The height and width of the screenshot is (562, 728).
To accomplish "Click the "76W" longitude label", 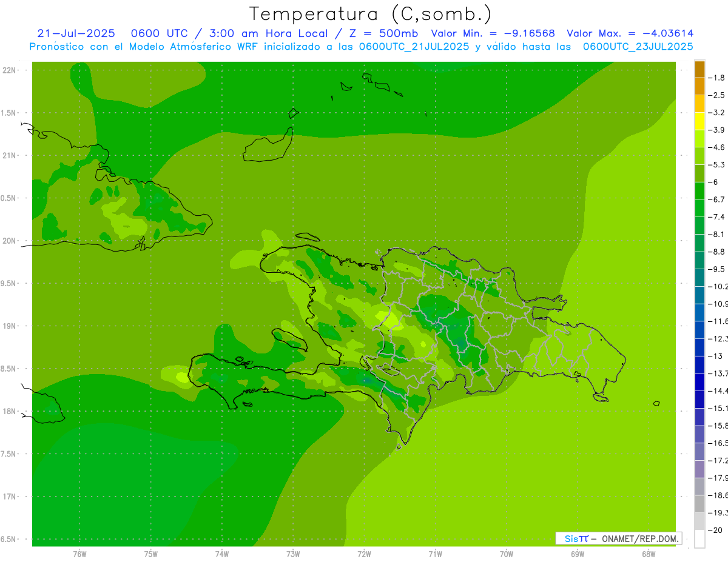I will coord(79,554).
